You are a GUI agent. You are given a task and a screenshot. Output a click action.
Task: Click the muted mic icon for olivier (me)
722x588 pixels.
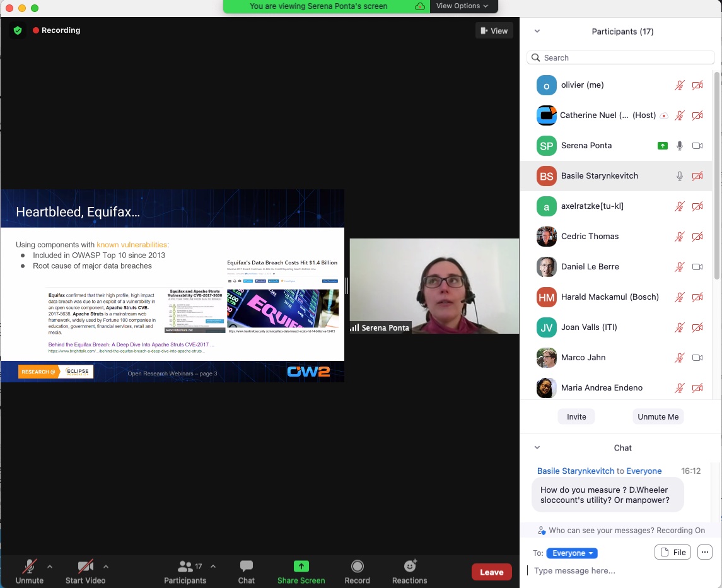tap(679, 85)
